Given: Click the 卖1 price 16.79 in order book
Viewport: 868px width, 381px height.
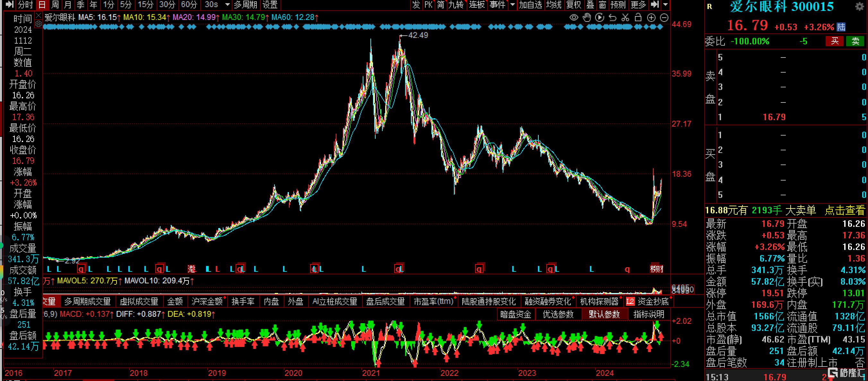Looking at the screenshot, I should [774, 117].
